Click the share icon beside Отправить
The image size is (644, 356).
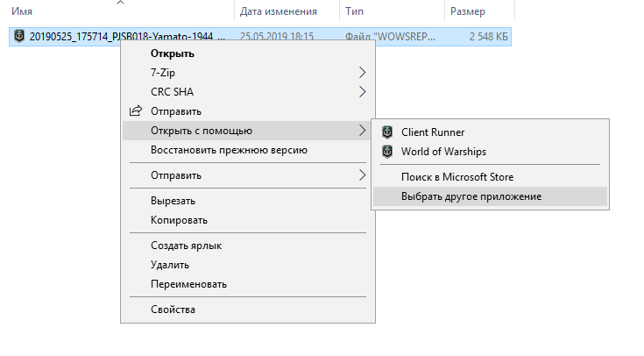tap(136, 111)
